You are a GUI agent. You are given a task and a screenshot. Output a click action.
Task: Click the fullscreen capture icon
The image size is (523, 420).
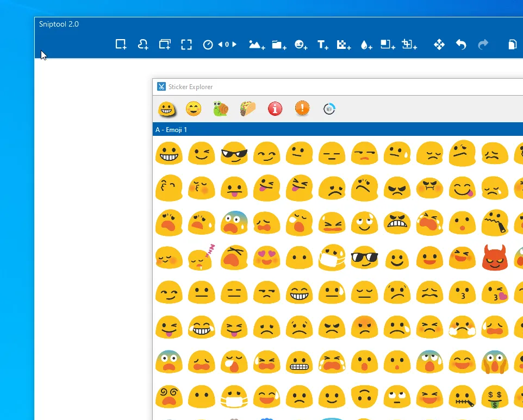[x=186, y=45]
